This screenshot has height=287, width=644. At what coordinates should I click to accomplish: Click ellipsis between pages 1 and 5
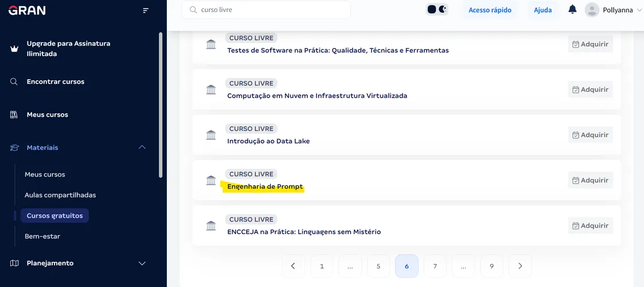pyautogui.click(x=350, y=266)
